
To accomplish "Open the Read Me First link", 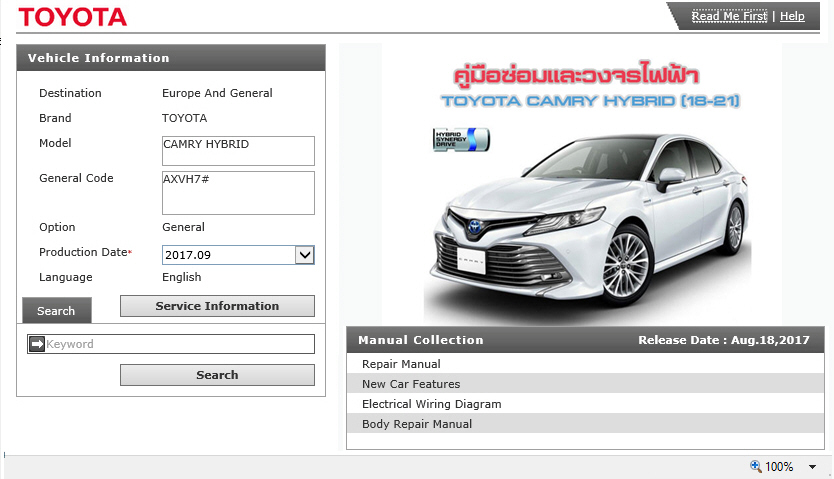I will pos(729,16).
